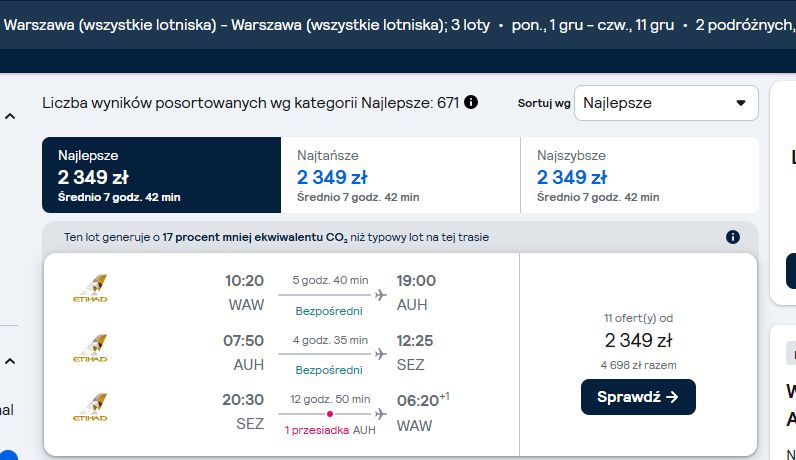Open the Warszawa search summary bar
Viewport: 796px width, 460px height.
[x=398, y=25]
